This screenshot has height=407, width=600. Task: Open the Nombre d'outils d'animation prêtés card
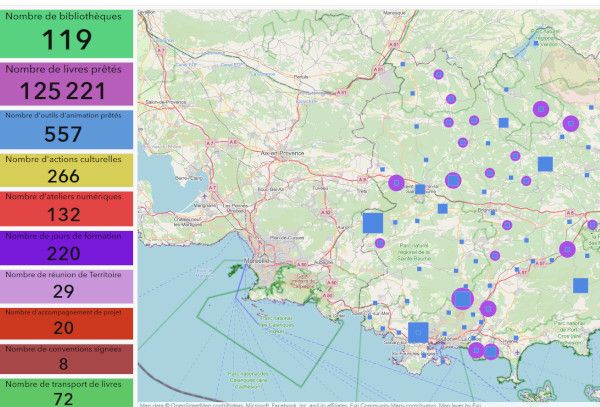(67, 129)
